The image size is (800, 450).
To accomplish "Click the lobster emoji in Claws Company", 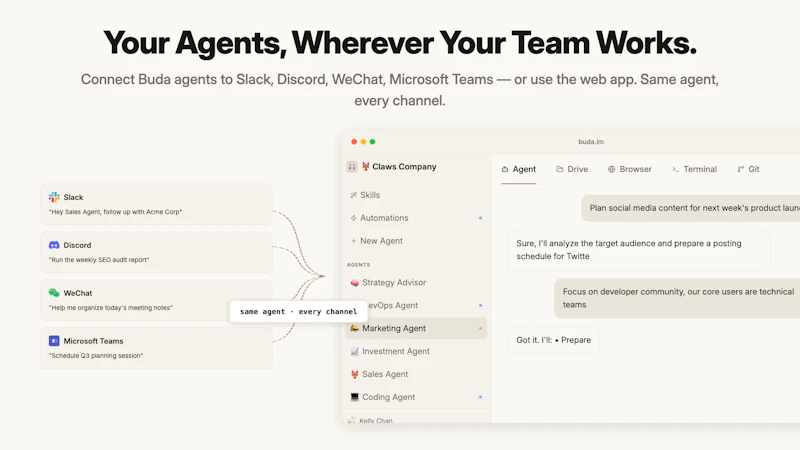I will (x=366, y=166).
